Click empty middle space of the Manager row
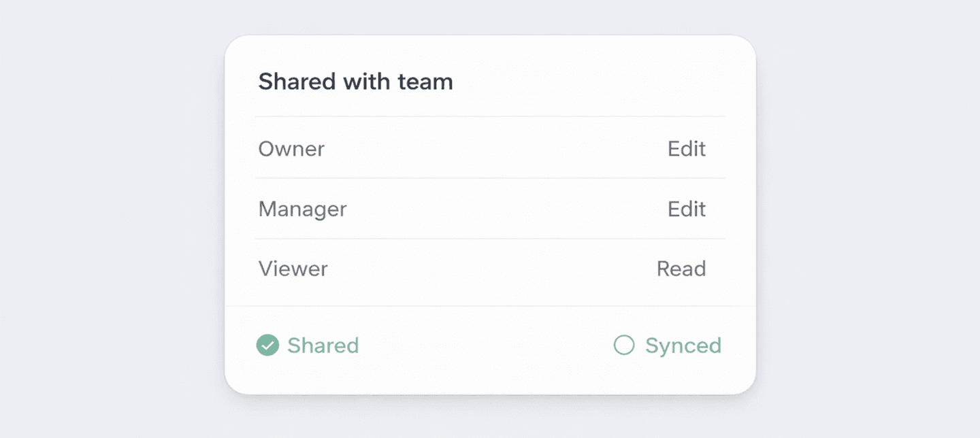This screenshot has height=438, width=980. [490, 209]
